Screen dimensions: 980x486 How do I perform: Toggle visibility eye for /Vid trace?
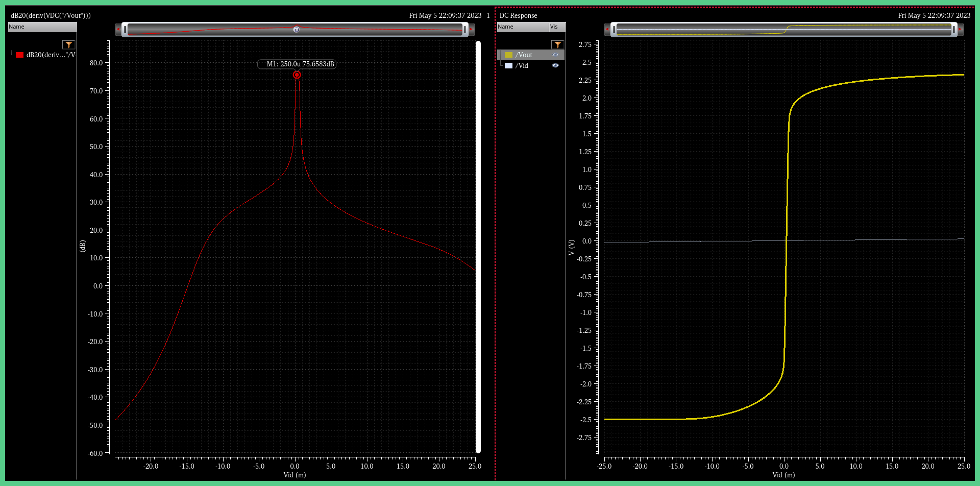coord(555,65)
